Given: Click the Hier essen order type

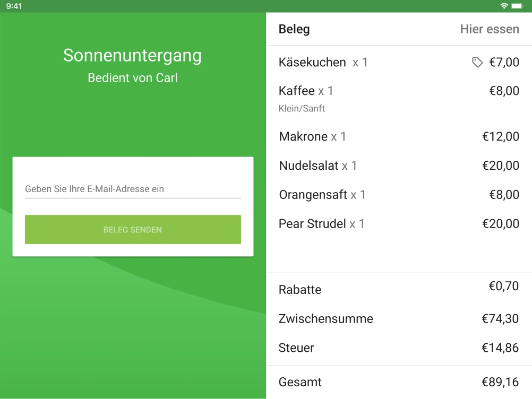Looking at the screenshot, I should coord(490,29).
